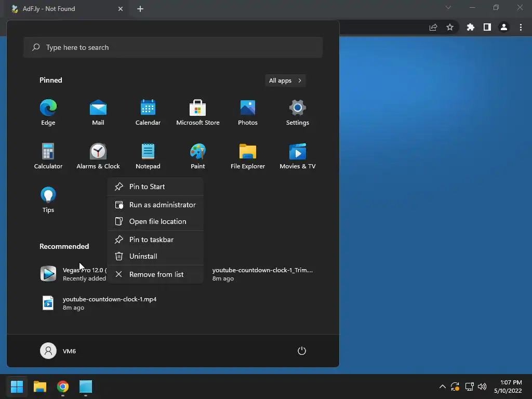Screen dimensions: 532x399
Task: Open the Calendar app
Action: pos(148,113)
